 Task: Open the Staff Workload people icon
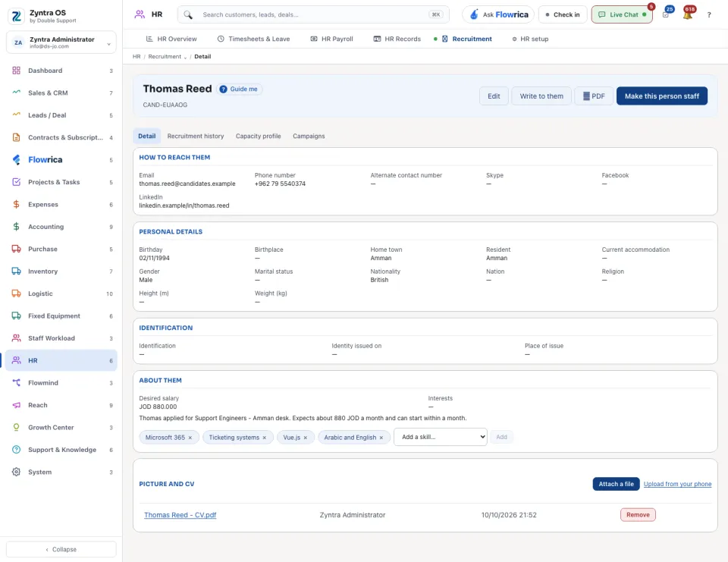[x=16, y=338]
